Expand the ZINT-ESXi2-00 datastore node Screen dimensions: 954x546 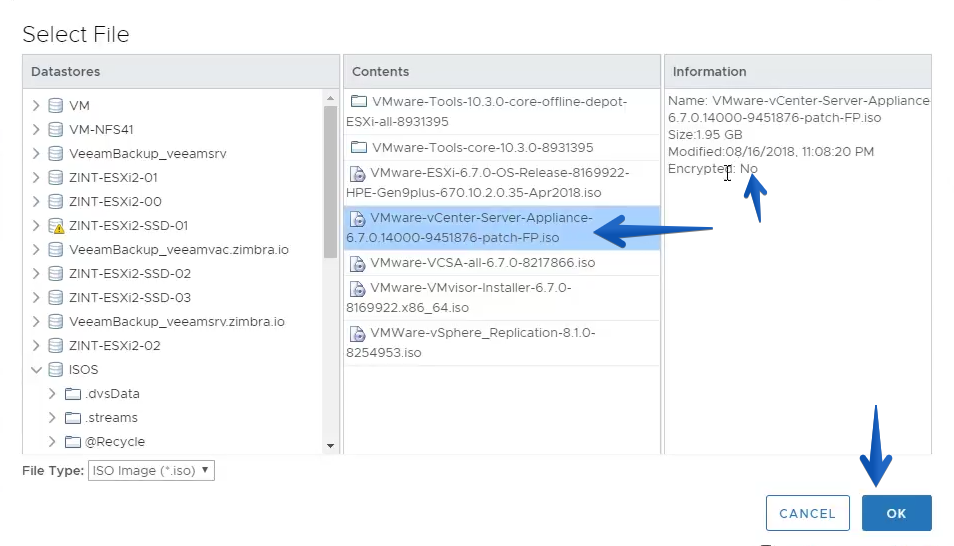36,201
